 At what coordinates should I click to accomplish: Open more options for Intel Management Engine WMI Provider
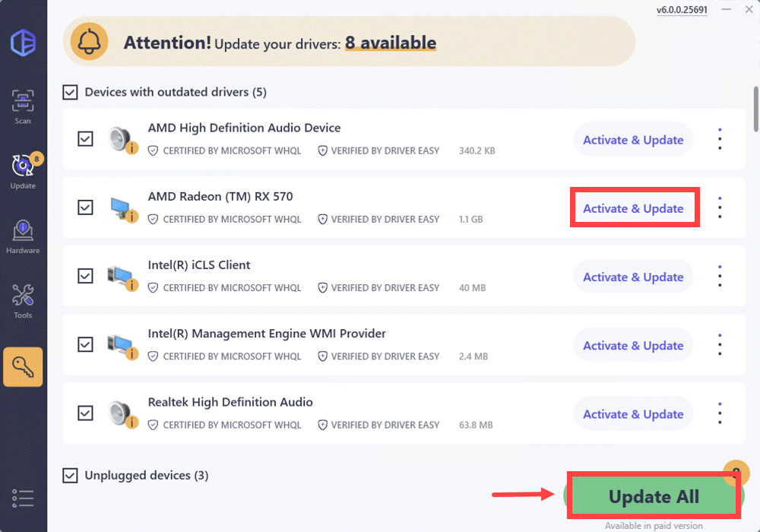click(720, 345)
